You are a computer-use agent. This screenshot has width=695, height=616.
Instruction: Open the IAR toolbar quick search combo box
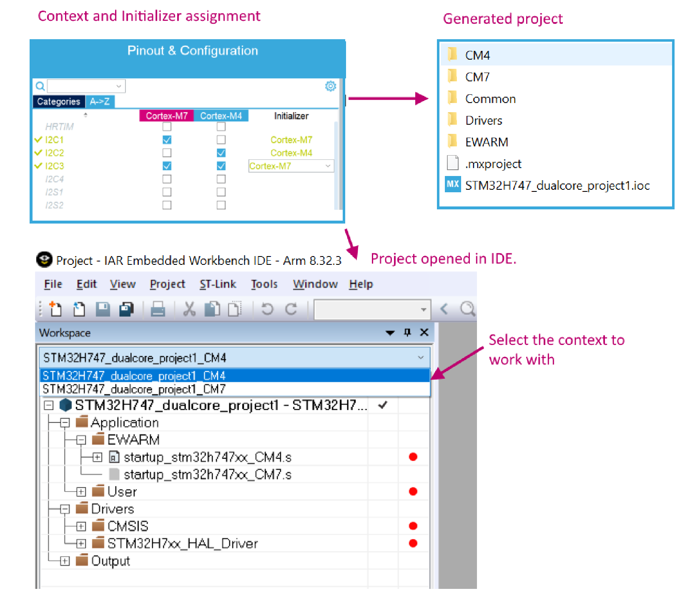tap(372, 309)
